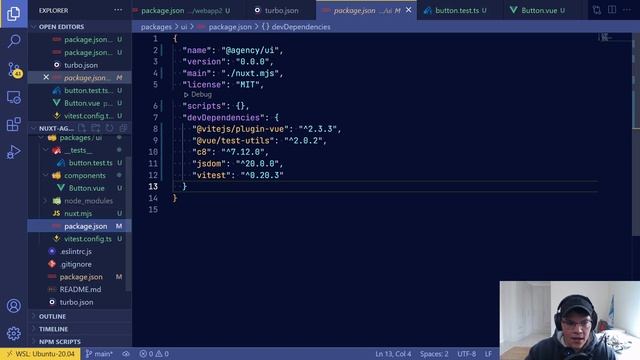Collapse all folders in Explorer icon
The image size is (640, 360).
pyautogui.click(x=123, y=128)
